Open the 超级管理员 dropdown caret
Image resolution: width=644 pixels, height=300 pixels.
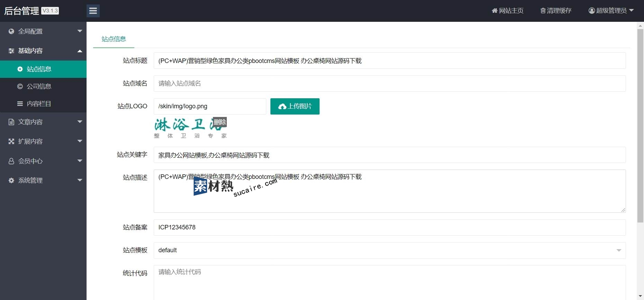(631, 11)
